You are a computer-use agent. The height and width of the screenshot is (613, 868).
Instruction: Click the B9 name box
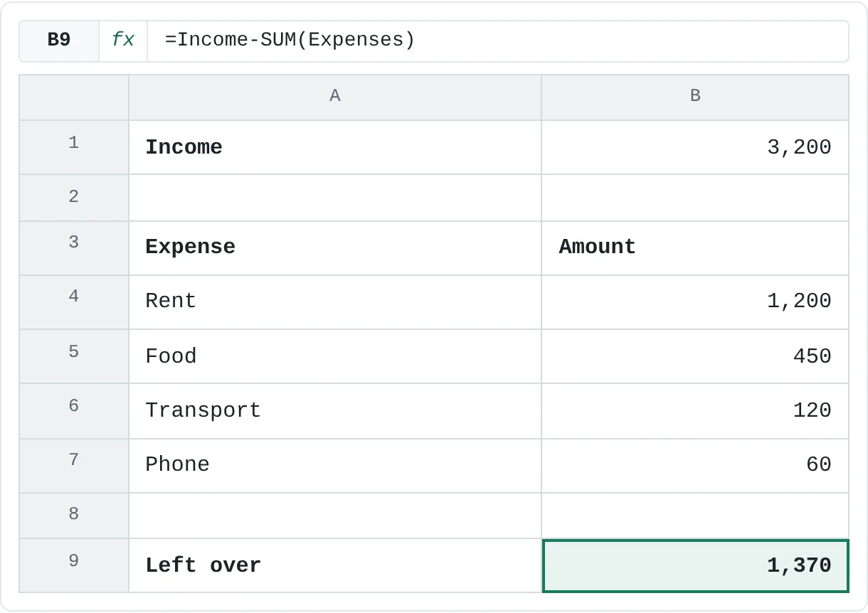pos(59,41)
